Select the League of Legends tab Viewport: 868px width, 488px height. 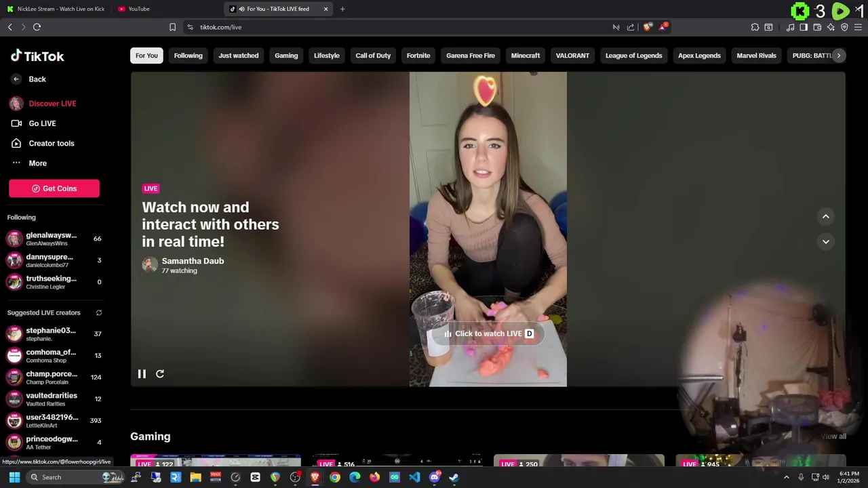point(633,56)
